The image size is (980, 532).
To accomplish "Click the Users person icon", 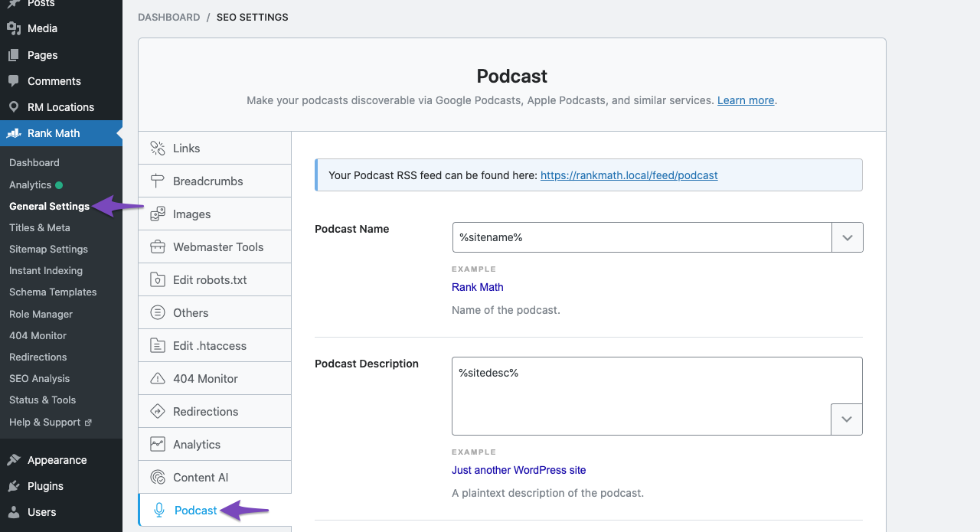I will (14, 512).
